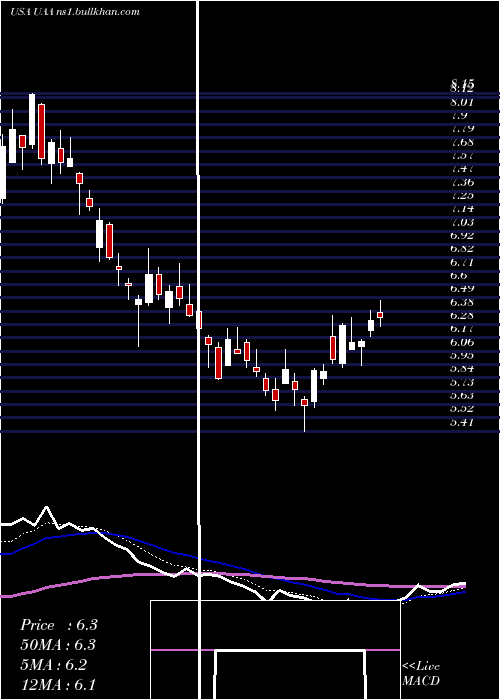
Task: Click the 5.63 price axis label
Action: (462, 396)
